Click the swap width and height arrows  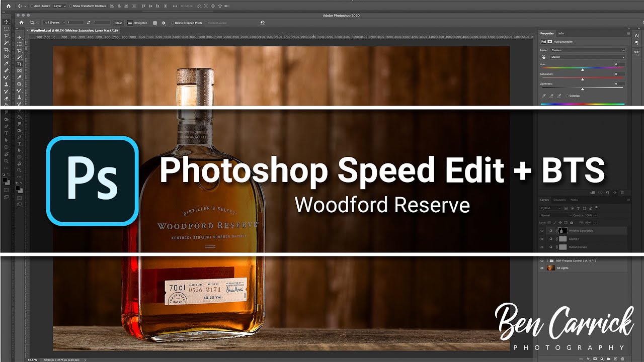[89, 23]
